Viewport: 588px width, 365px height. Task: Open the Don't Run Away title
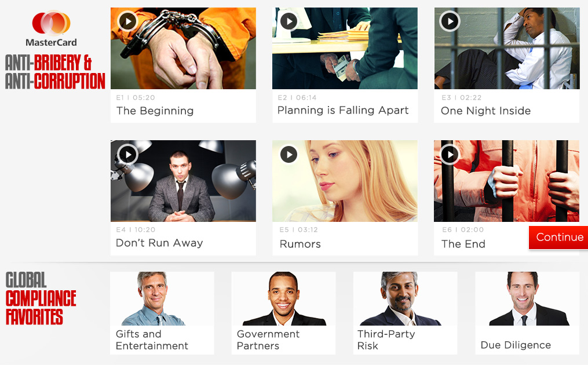click(159, 243)
